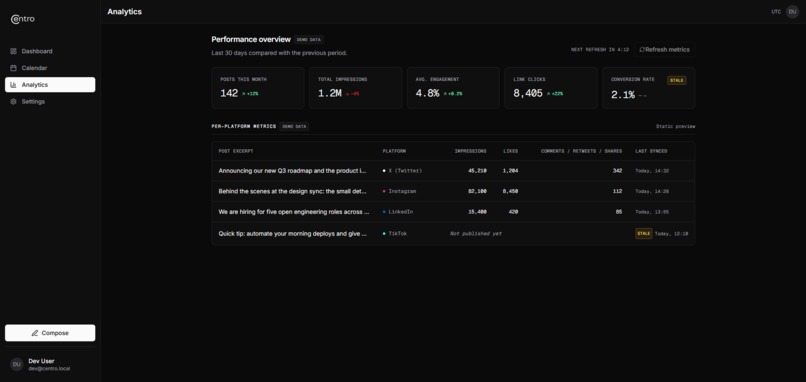Click the Dev User avatar in sidebar
This screenshot has height=382, width=806.
coord(16,365)
